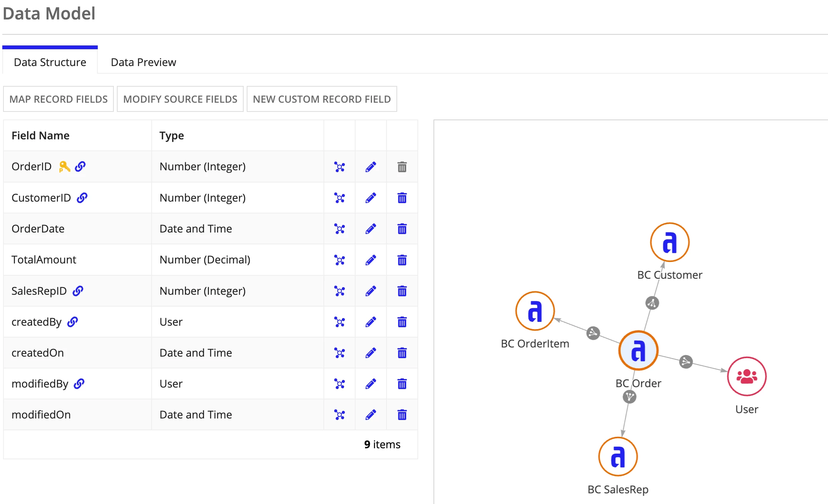Click the link icon next to SalesRepID
Image resolution: width=828 pixels, height=504 pixels.
78,291
